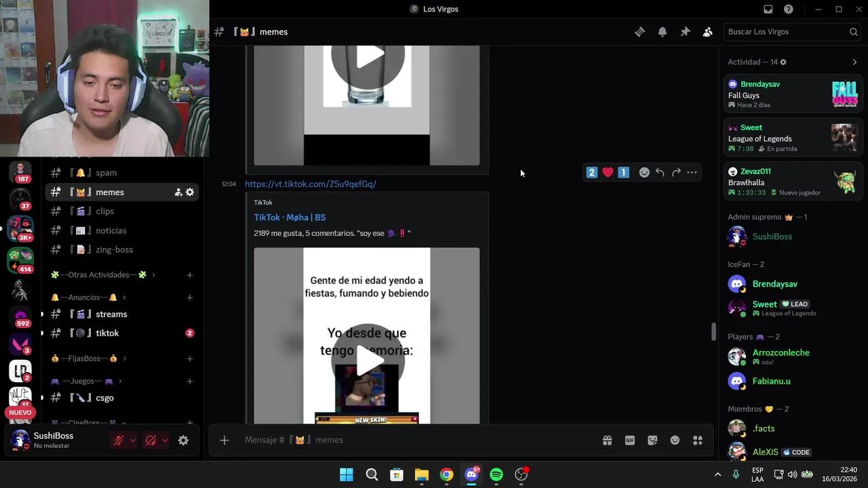Open the GIF picker
The height and width of the screenshot is (488, 868).
pyautogui.click(x=630, y=441)
